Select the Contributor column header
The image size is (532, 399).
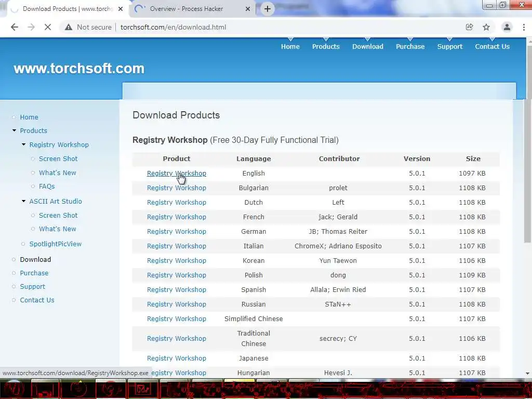point(339,159)
